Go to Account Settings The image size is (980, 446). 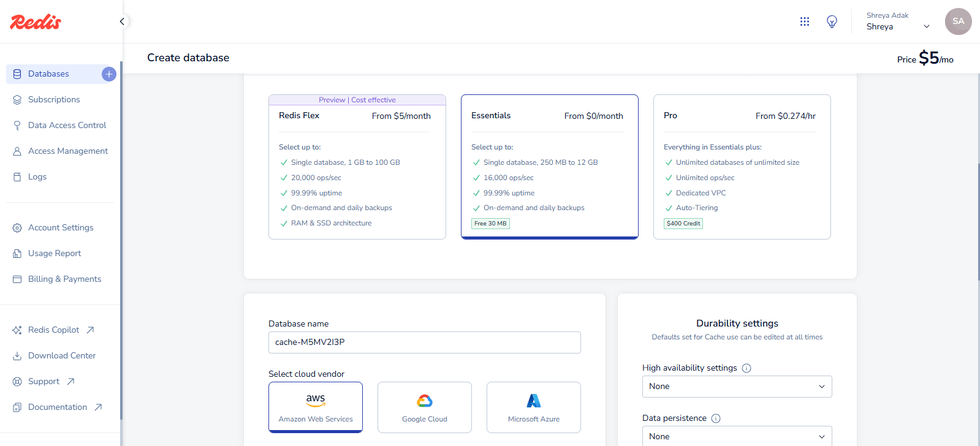pos(61,228)
